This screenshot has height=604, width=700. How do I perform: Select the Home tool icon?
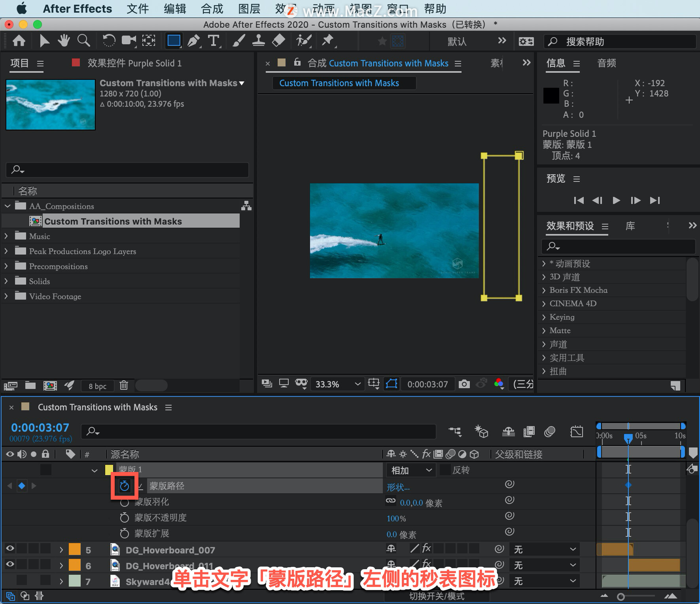point(19,41)
